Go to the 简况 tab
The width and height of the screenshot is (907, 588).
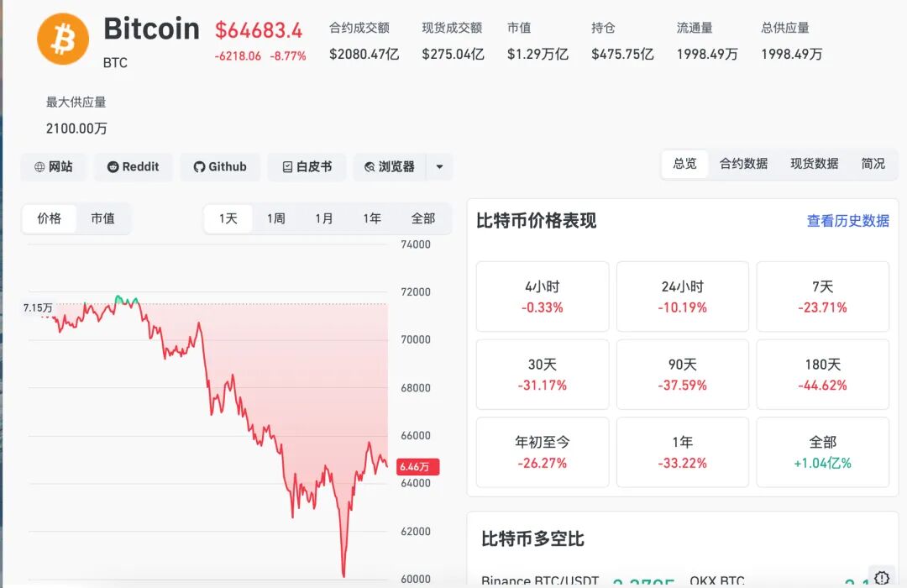click(x=873, y=164)
